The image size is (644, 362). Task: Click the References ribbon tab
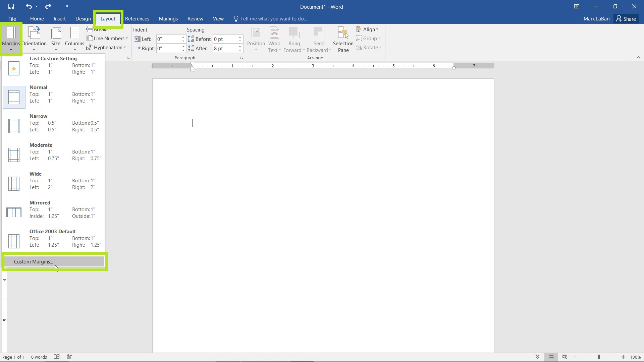[x=137, y=18]
